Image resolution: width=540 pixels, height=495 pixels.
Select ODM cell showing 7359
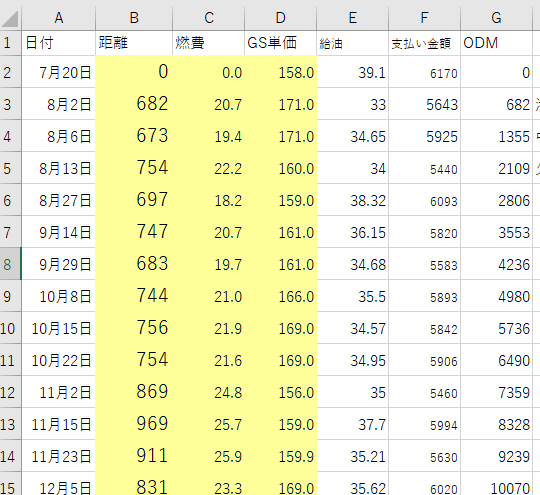(496, 392)
